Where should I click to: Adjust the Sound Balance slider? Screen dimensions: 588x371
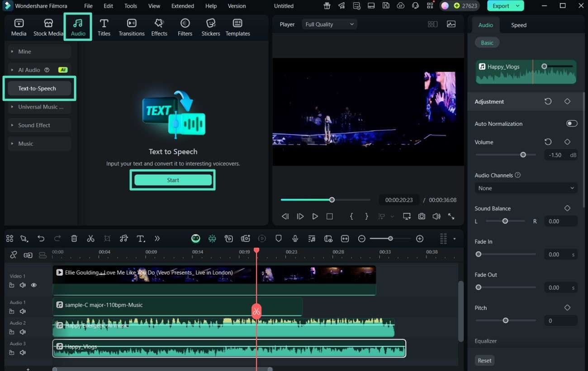[x=505, y=221]
